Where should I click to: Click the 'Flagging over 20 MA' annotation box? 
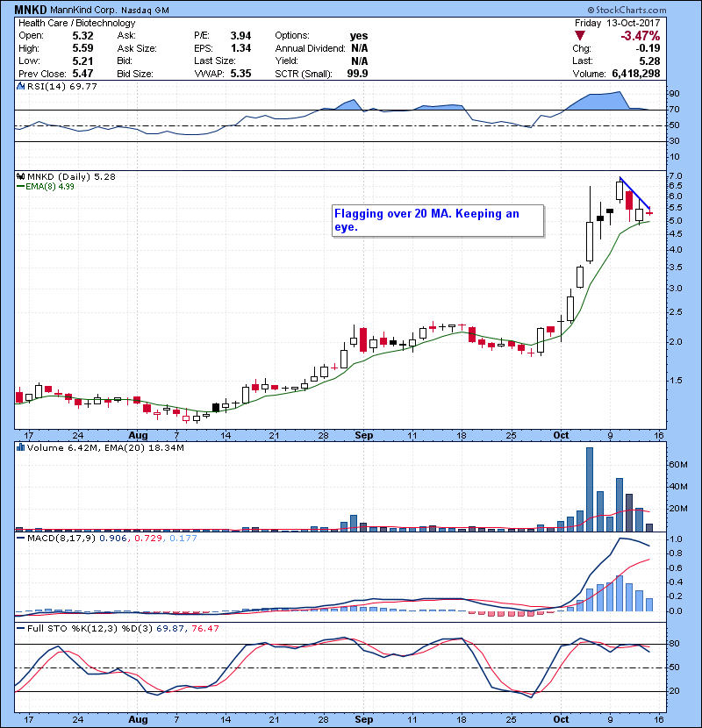click(x=438, y=220)
